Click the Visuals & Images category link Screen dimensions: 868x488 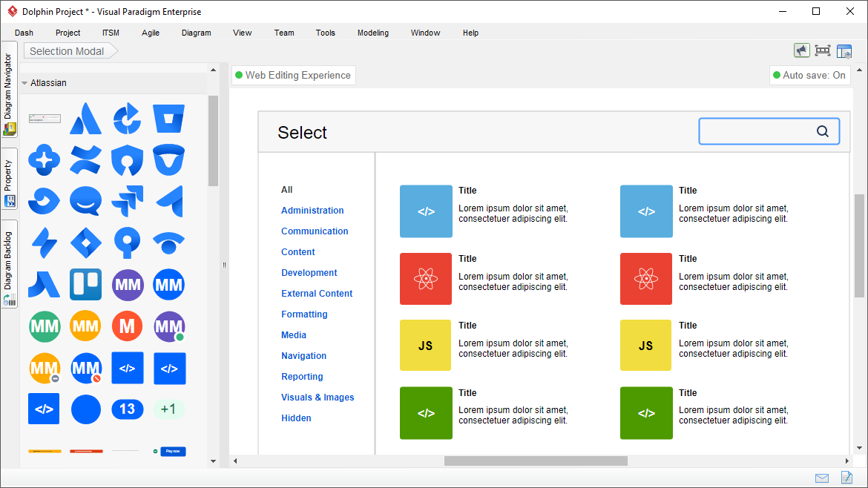(x=318, y=398)
